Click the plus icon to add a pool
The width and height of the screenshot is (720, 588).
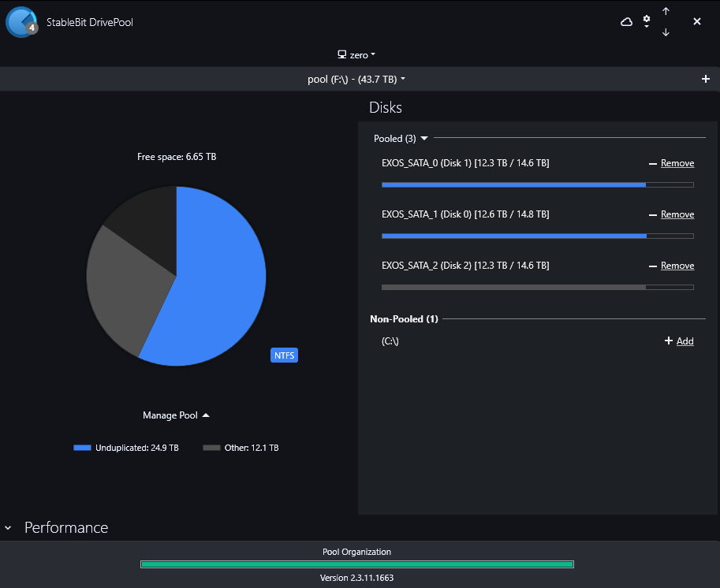pyautogui.click(x=706, y=79)
